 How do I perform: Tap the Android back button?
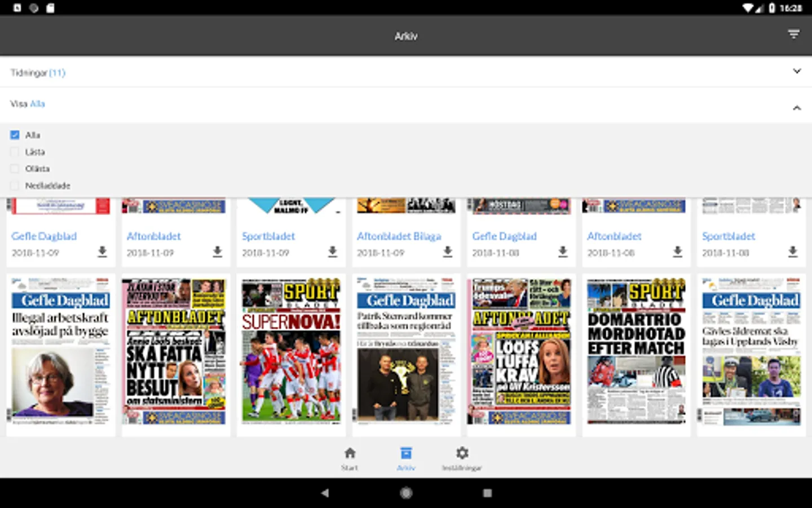325,493
